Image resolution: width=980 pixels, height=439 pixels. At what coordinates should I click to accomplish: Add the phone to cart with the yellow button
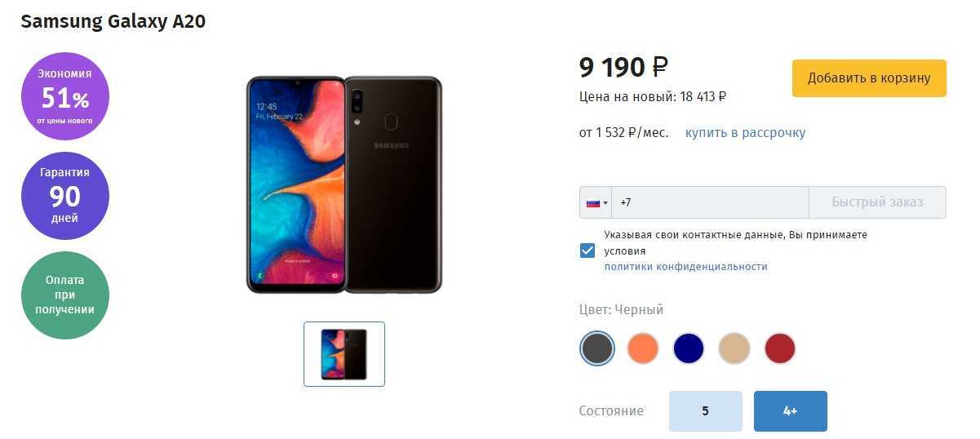pos(869,78)
